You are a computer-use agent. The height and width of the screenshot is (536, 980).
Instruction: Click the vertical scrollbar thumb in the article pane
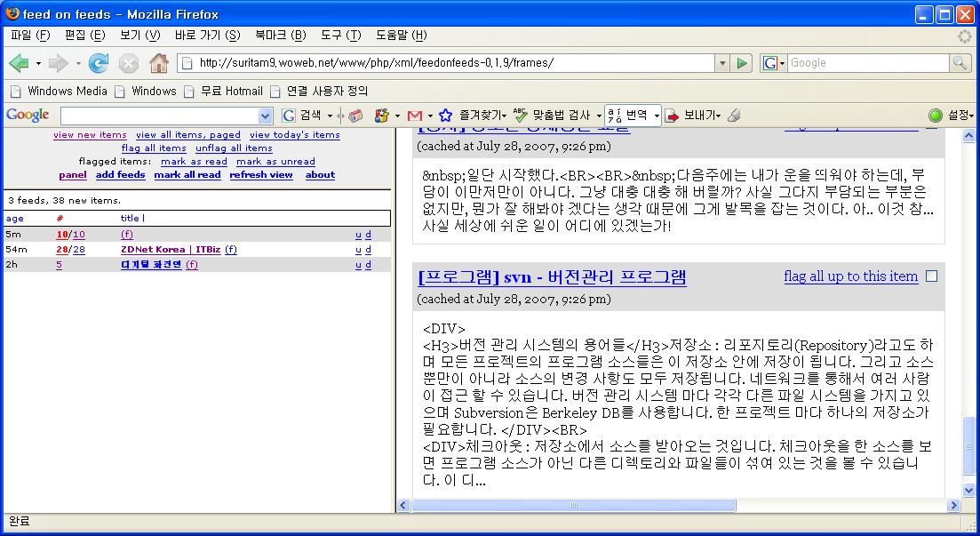pyautogui.click(x=968, y=445)
